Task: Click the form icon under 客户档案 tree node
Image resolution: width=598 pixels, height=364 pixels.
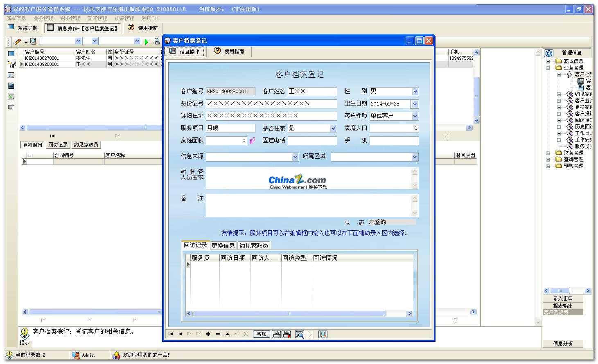Action: pyautogui.click(x=581, y=81)
